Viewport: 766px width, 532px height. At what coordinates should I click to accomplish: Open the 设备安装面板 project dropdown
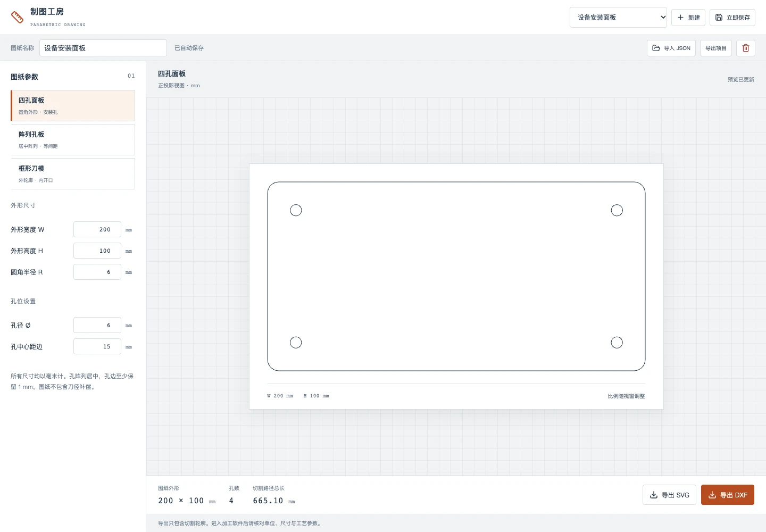[618, 18]
